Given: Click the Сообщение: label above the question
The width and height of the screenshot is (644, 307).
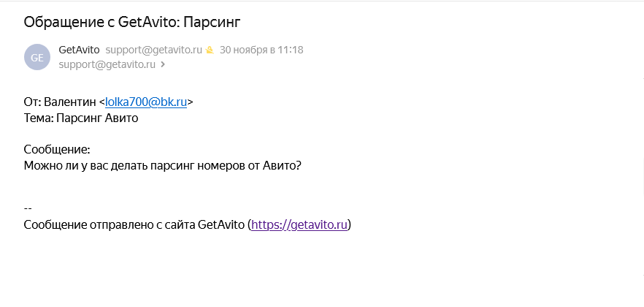Looking at the screenshot, I should (56, 150).
